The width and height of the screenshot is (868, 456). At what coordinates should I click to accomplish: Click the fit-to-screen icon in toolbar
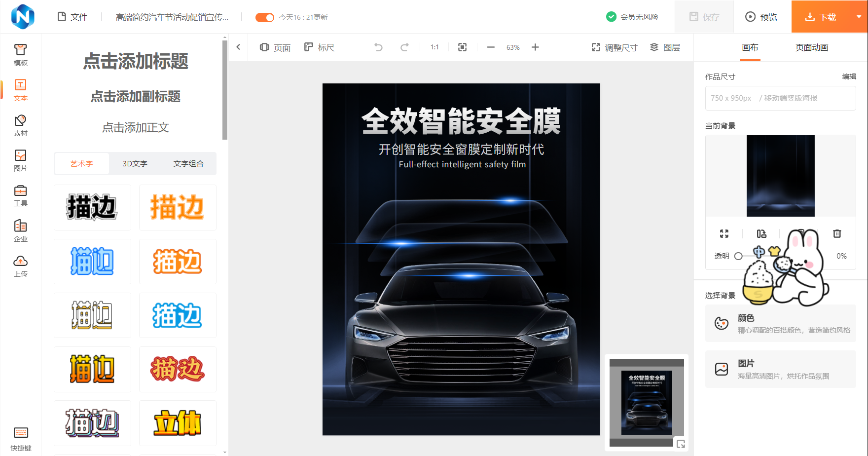point(462,47)
